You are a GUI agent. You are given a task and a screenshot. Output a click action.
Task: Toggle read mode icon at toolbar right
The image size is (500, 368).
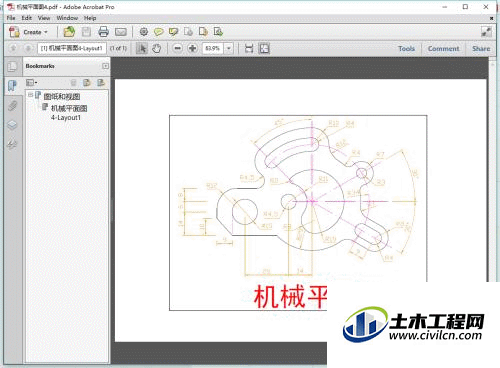pyautogui.click(x=486, y=32)
